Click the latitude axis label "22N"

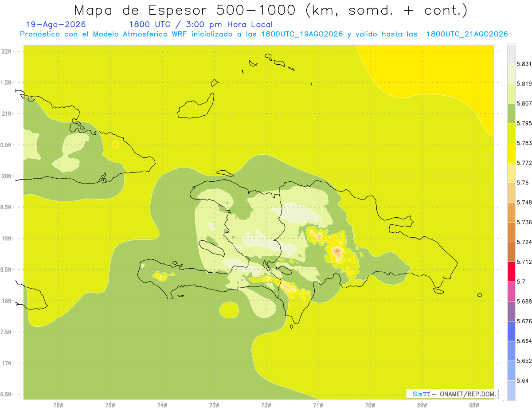6,51
